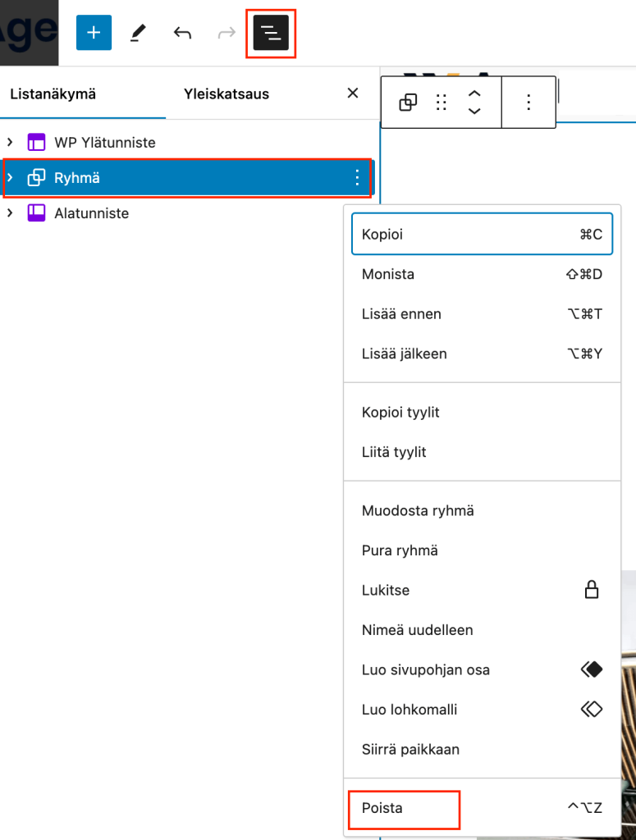Choose Lukitse menu item
Viewport: 636px width, 840px height.
click(483, 590)
